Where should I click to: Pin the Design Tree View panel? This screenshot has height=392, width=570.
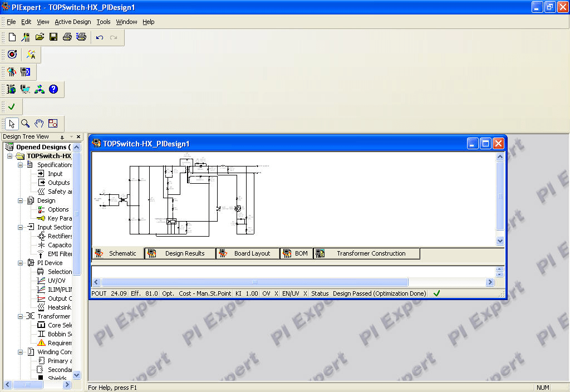[x=62, y=137]
